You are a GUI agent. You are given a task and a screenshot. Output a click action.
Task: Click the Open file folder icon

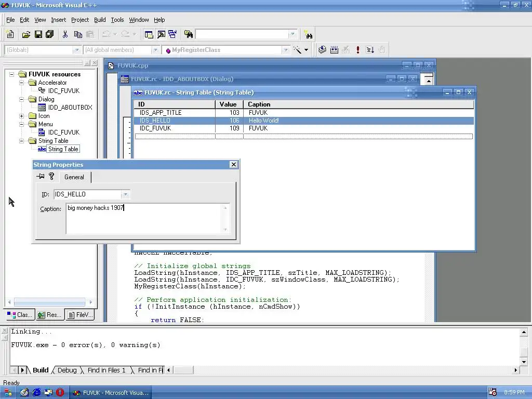point(26,34)
